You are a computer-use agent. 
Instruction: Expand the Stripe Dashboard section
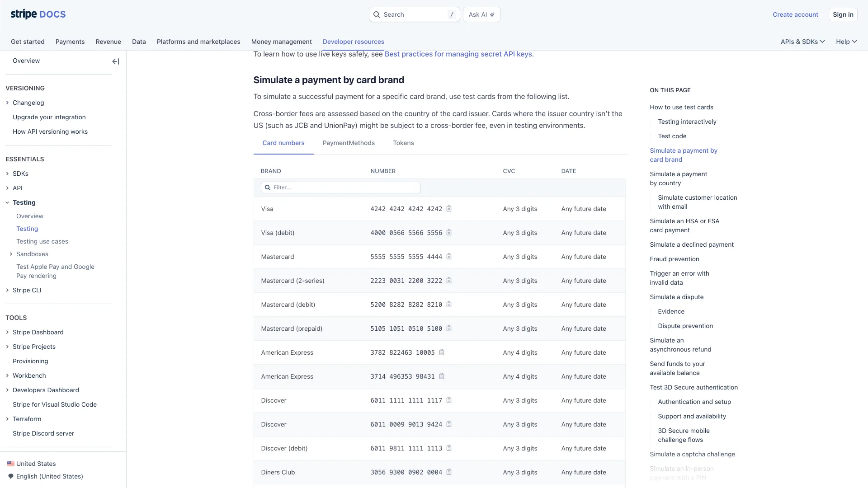pos(7,332)
